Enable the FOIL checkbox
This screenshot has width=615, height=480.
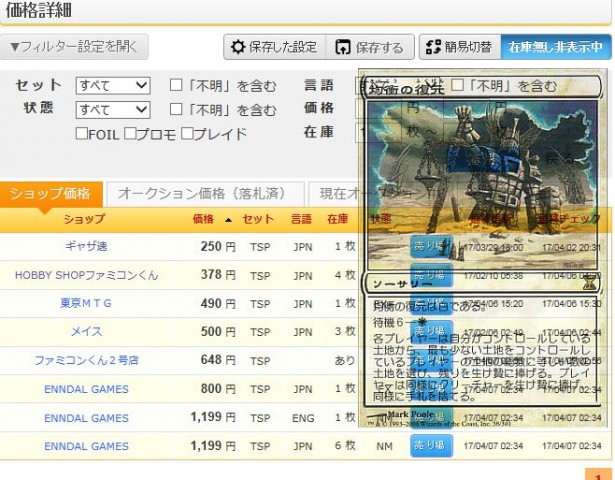tap(82, 133)
